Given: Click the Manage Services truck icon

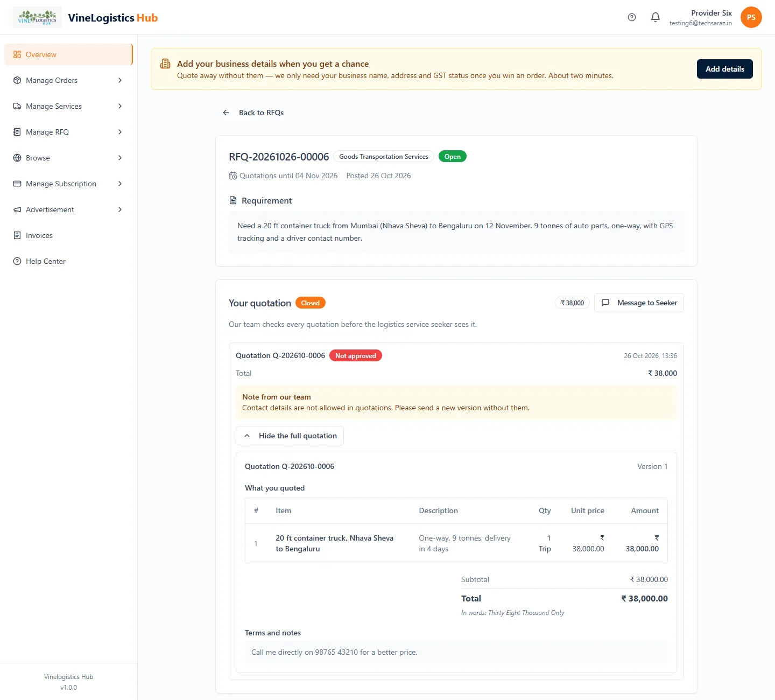Looking at the screenshot, I should [17, 106].
